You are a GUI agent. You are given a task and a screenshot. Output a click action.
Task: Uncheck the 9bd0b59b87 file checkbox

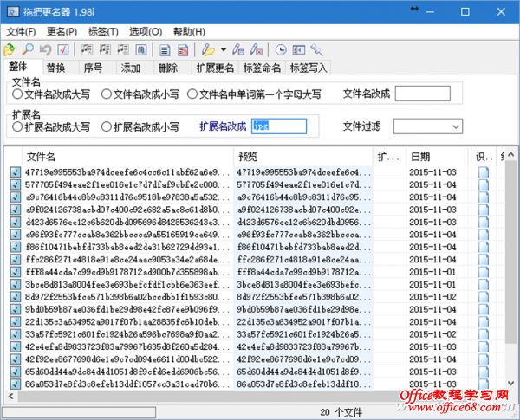tap(15, 309)
